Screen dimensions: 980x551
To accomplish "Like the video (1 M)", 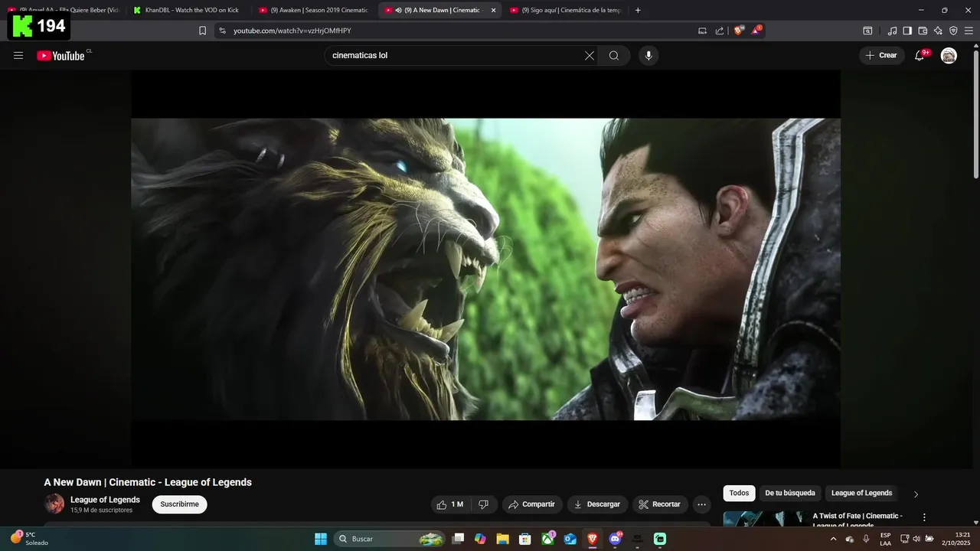I will [x=450, y=504].
